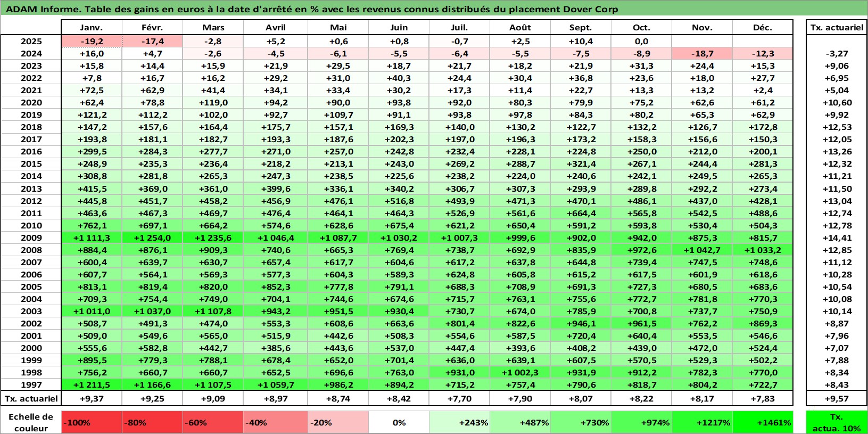868x434 pixels.
Task: Select the +1 002,3 cell in 1998
Action: (x=520, y=372)
